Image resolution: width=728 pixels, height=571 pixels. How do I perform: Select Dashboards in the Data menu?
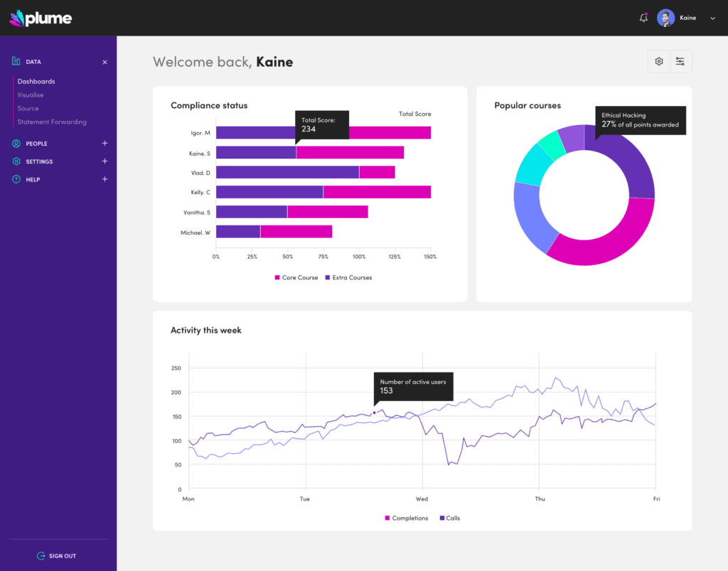pyautogui.click(x=36, y=81)
